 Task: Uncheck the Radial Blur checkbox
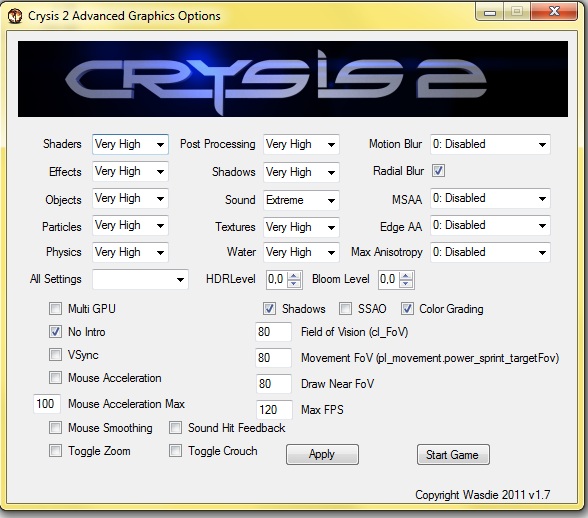point(438,171)
